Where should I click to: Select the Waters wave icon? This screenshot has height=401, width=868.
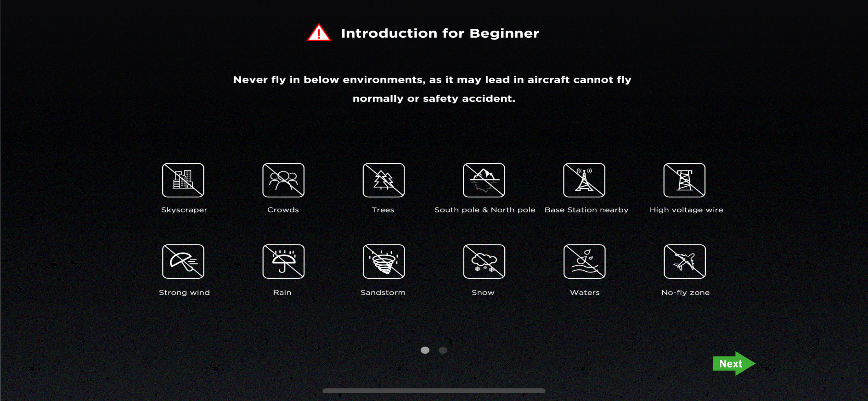tap(584, 262)
